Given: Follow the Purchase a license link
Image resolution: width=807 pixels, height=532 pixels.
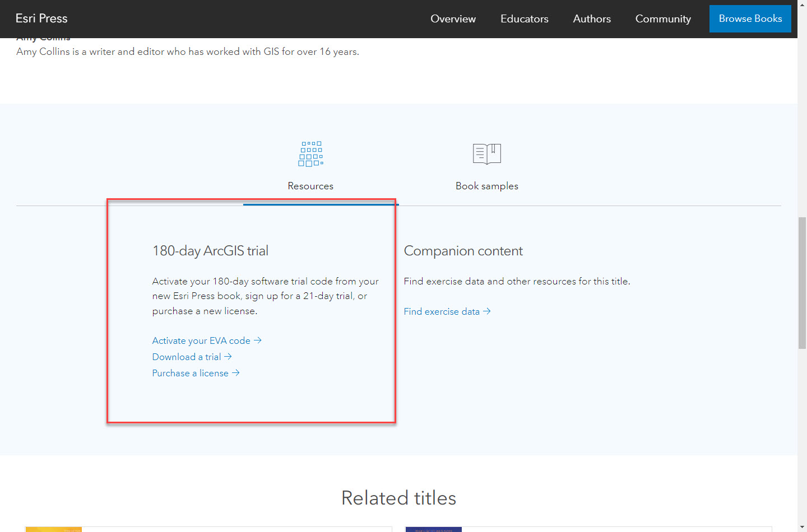Looking at the screenshot, I should (x=196, y=373).
